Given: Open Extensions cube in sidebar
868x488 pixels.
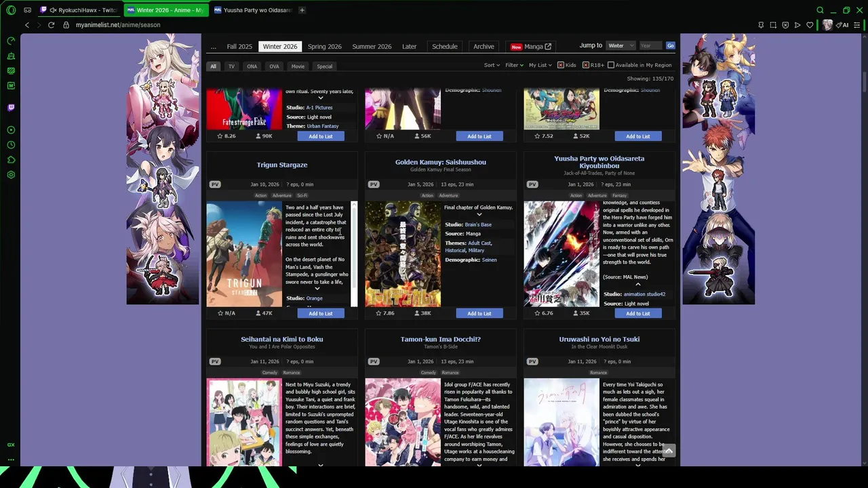Looking at the screenshot, I should coord(11,159).
